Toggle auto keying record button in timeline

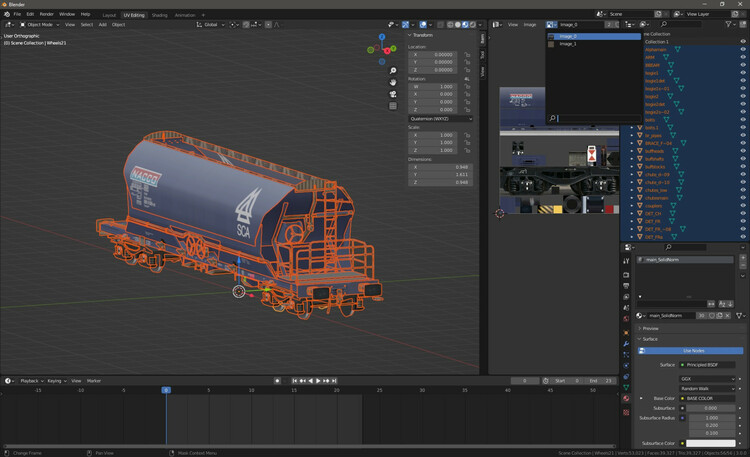[277, 381]
